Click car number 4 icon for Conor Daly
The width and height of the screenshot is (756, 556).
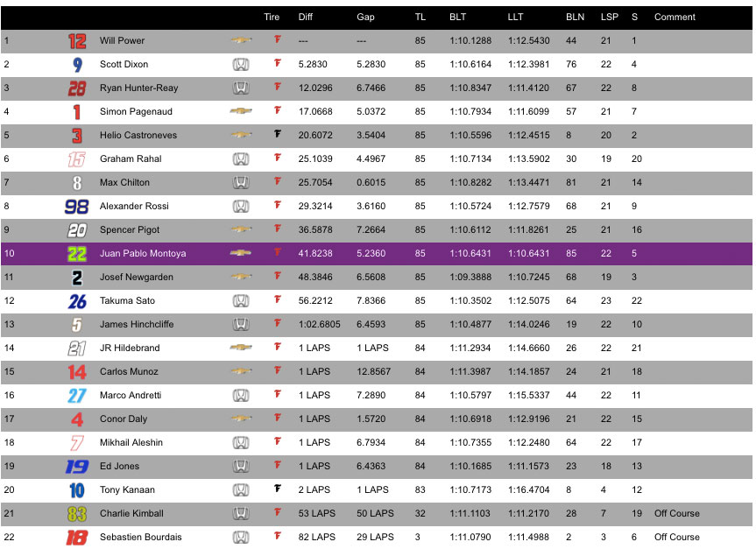(x=77, y=419)
